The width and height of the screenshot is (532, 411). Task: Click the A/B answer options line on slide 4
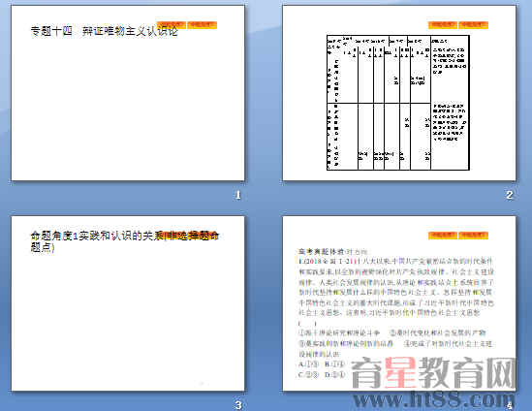tap(322, 364)
